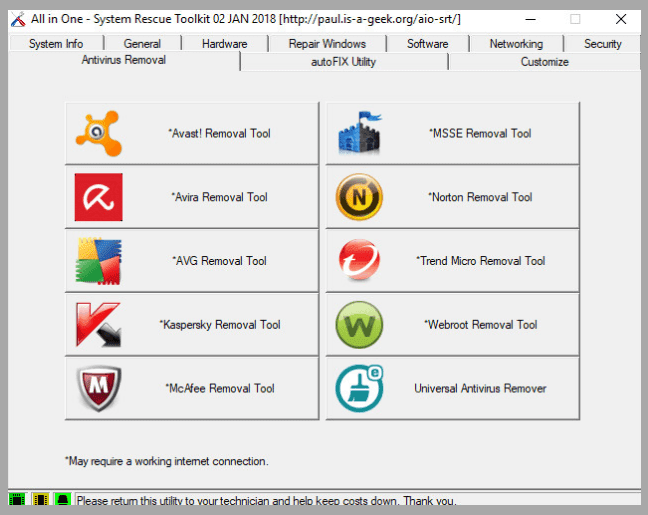648x515 pixels.
Task: Launch the Universal Antivirus Remover label
Action: pyautogui.click(x=480, y=388)
